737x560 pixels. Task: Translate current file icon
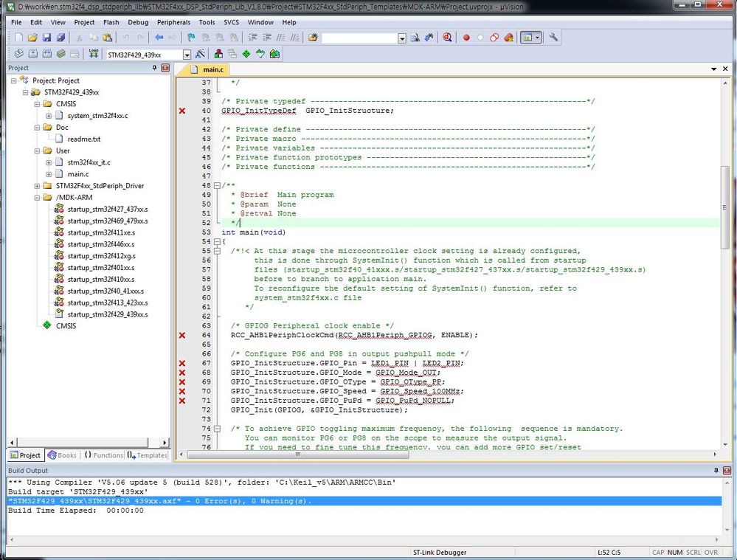pyautogui.click(x=18, y=54)
